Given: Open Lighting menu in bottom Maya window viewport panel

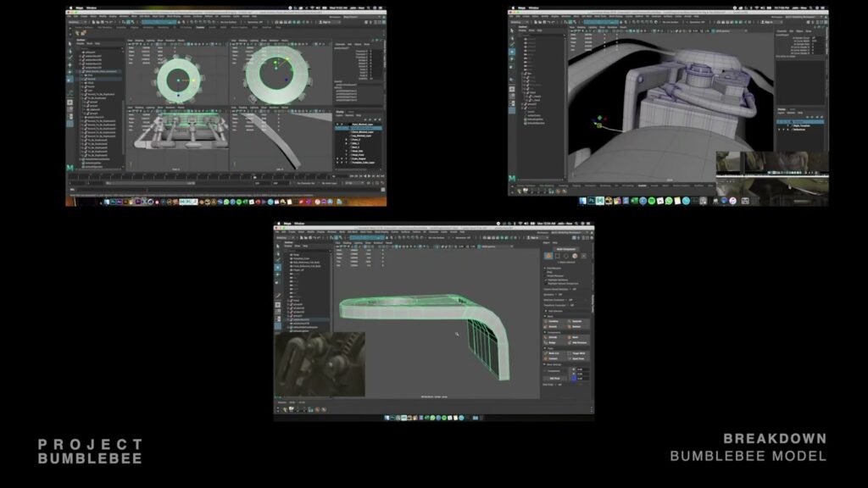Looking at the screenshot, I should tap(359, 243).
